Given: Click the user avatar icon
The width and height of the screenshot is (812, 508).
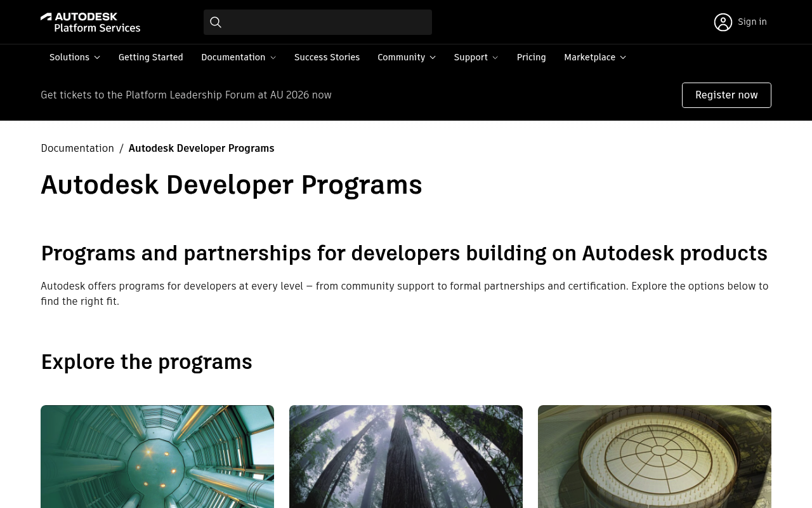Looking at the screenshot, I should tap(723, 22).
